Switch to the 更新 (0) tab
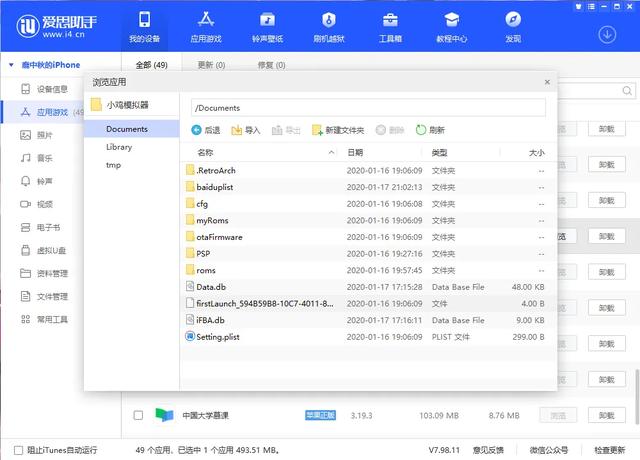640x460 pixels. [x=211, y=65]
